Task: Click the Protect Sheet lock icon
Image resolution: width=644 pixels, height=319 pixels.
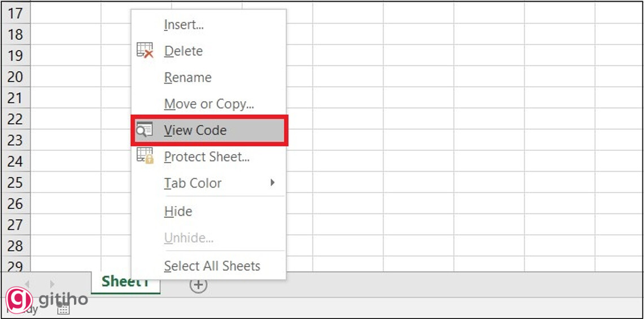Action: (x=145, y=156)
